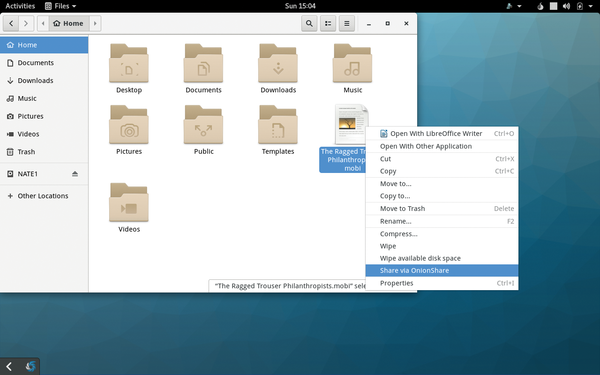Select Videos in the sidebar

point(44,134)
